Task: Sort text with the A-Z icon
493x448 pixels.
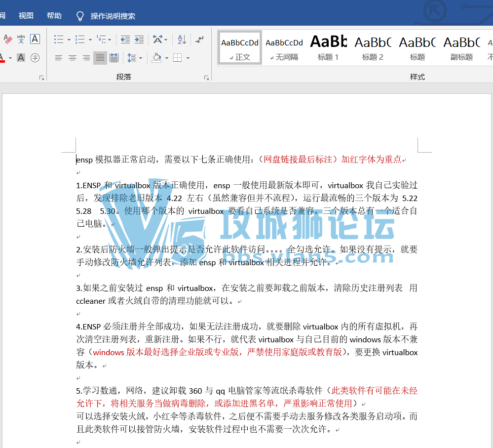Action: (x=182, y=40)
